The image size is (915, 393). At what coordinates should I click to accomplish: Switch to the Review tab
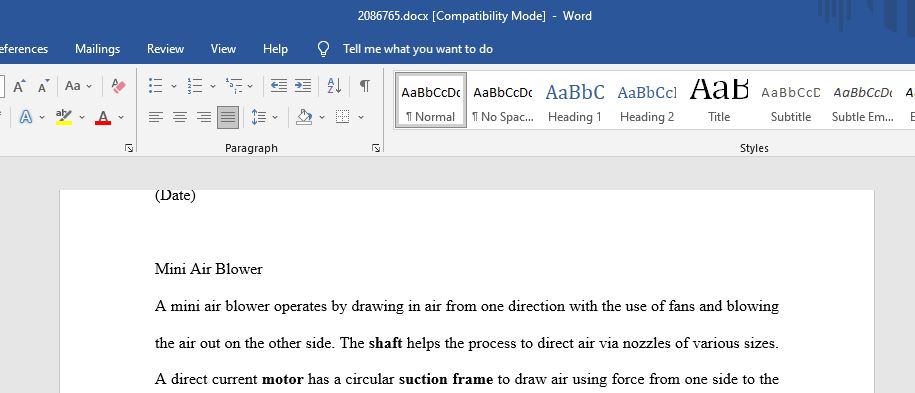[165, 49]
